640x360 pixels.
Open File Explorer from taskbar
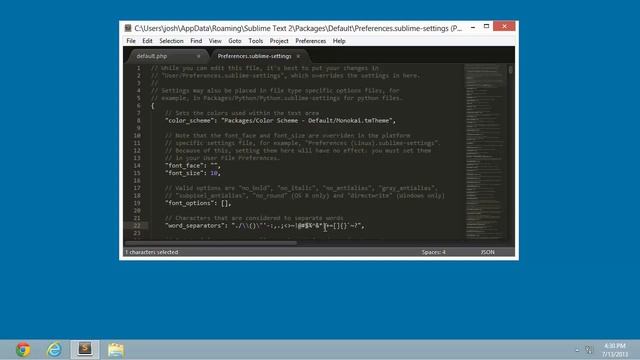(116, 350)
